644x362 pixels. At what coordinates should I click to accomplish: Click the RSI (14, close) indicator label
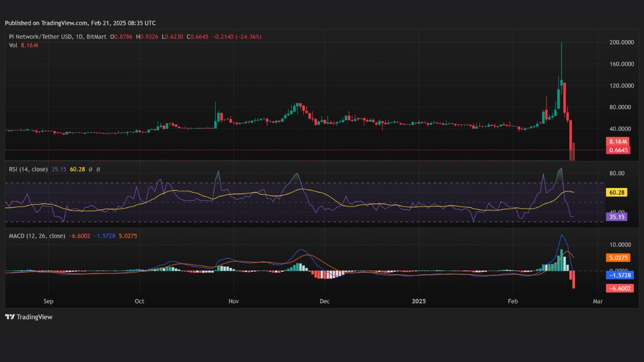(x=28, y=169)
